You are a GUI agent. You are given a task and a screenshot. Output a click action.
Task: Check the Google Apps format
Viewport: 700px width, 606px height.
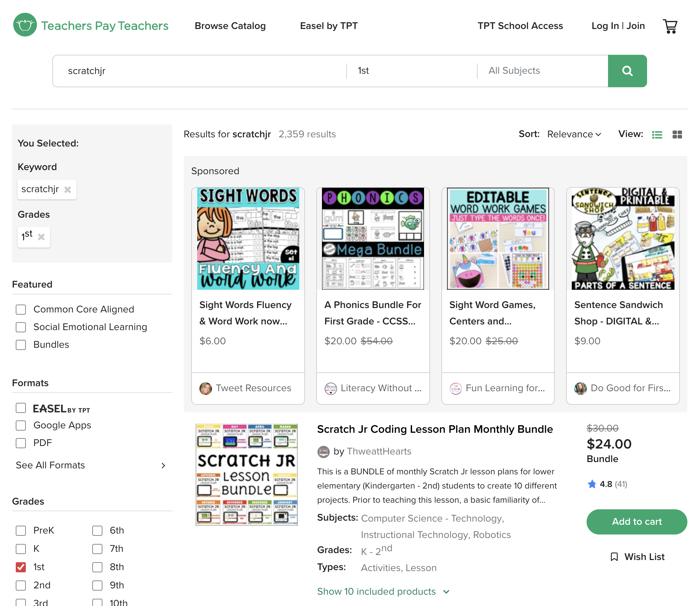click(x=21, y=426)
